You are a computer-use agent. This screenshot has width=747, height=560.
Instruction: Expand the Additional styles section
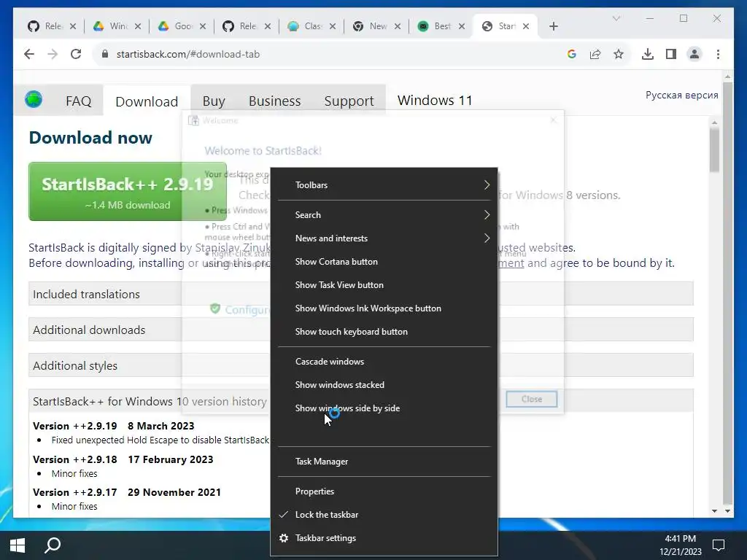click(360, 365)
